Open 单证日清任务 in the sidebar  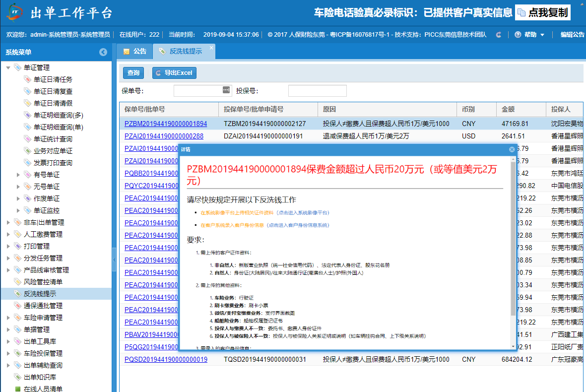click(53, 79)
